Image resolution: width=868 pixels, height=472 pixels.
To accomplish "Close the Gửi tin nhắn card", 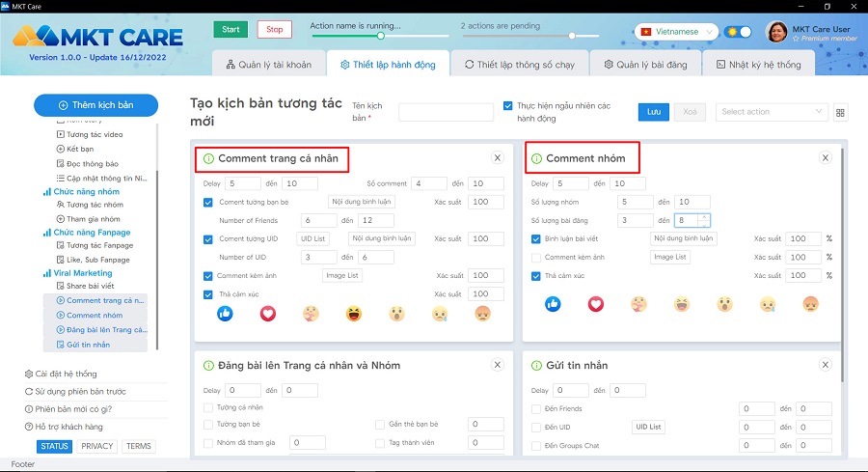I will click(x=826, y=365).
